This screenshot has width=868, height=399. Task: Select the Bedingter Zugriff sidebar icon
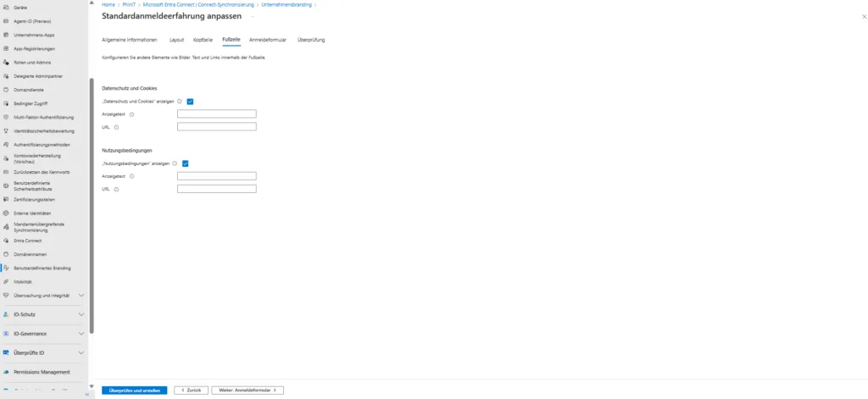click(x=6, y=103)
